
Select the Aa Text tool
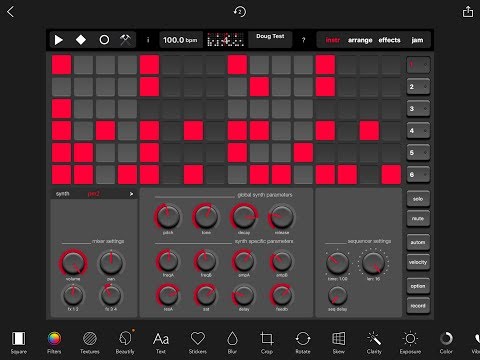[161, 342]
